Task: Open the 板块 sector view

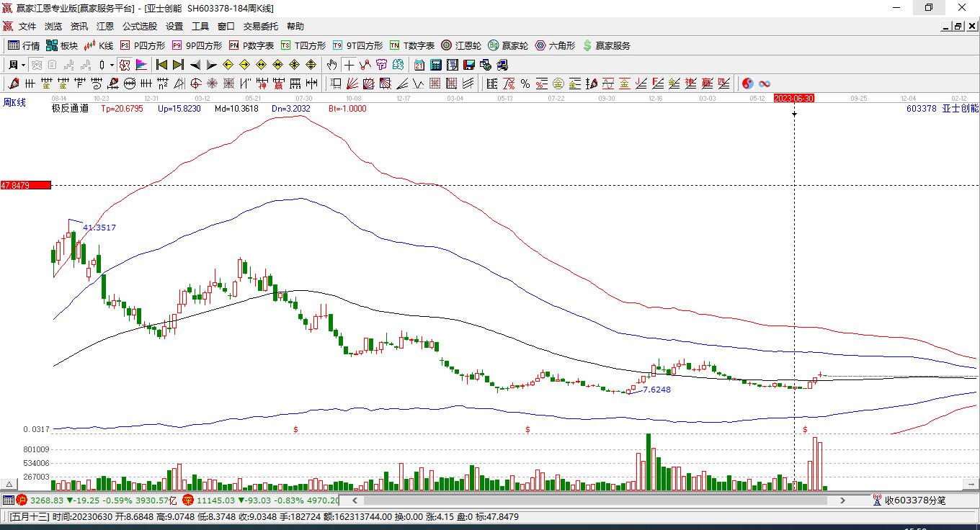Action: pyautogui.click(x=62, y=45)
